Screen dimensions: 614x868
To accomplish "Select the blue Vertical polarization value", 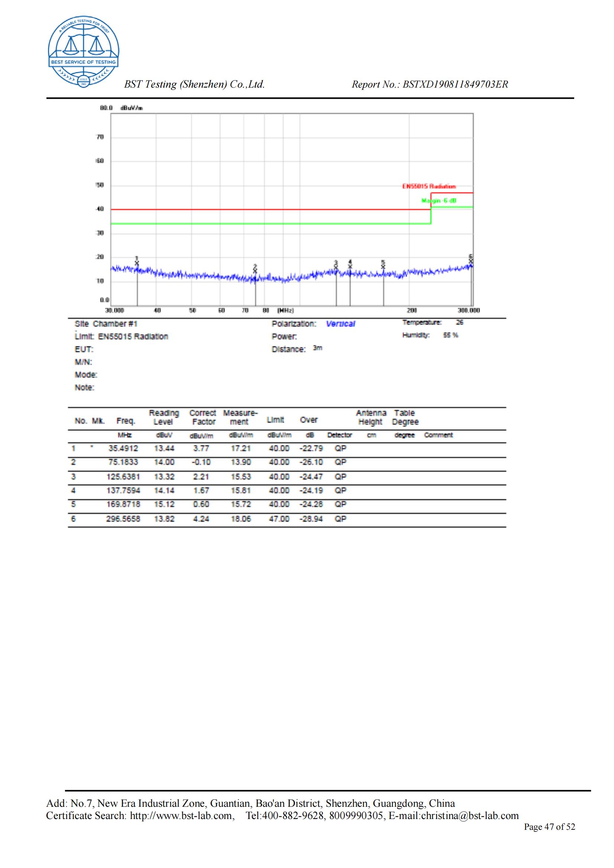I will coord(340,324).
